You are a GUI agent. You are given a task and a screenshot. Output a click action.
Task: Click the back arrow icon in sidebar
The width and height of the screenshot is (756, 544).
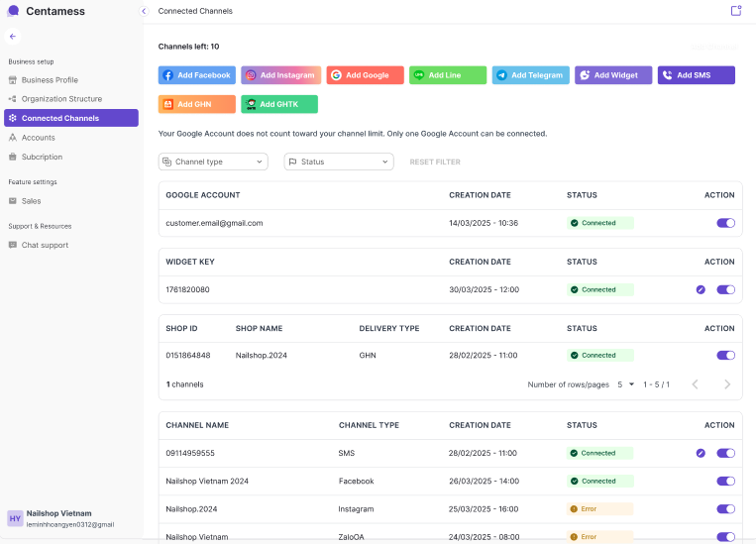(13, 36)
